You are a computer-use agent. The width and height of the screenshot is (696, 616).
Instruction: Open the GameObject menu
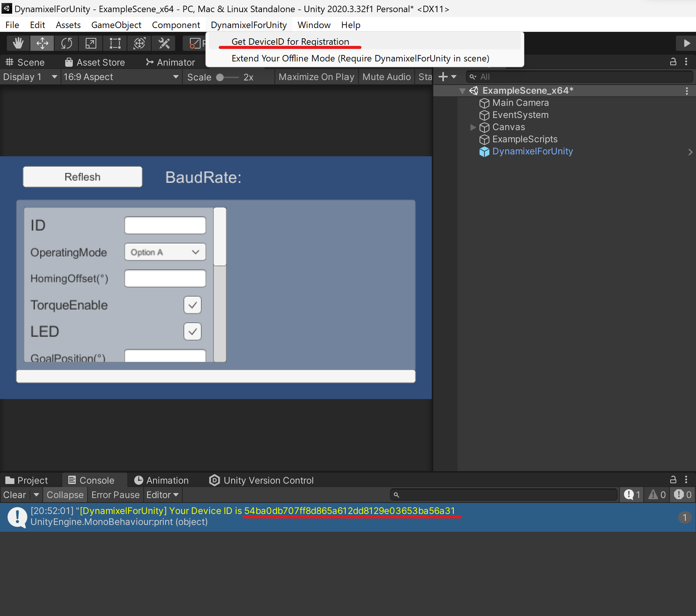pyautogui.click(x=116, y=25)
